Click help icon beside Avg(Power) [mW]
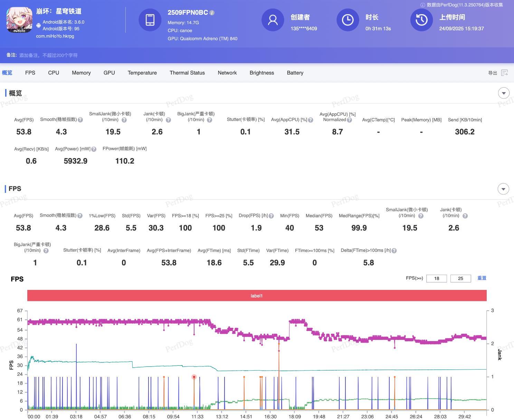Screen dimensions: 514x420 (94, 149)
